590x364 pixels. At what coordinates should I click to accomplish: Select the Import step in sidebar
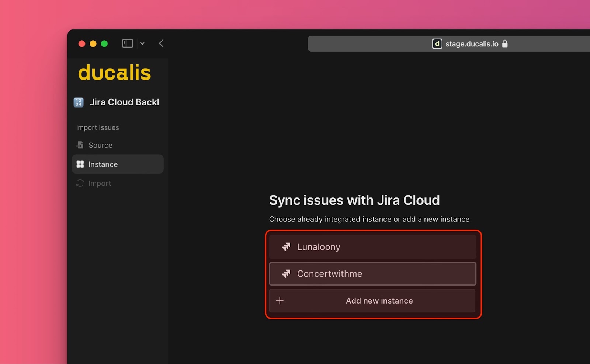point(118,183)
